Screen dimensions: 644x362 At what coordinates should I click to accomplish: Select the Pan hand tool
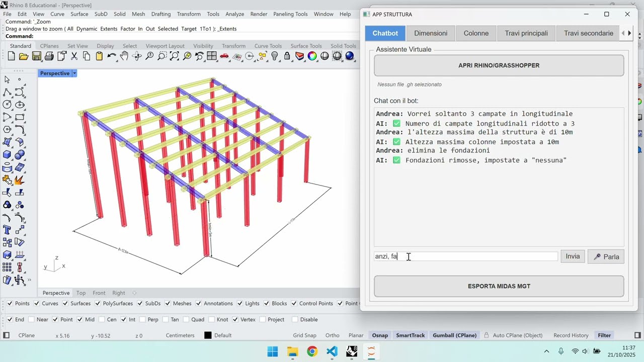click(x=124, y=56)
